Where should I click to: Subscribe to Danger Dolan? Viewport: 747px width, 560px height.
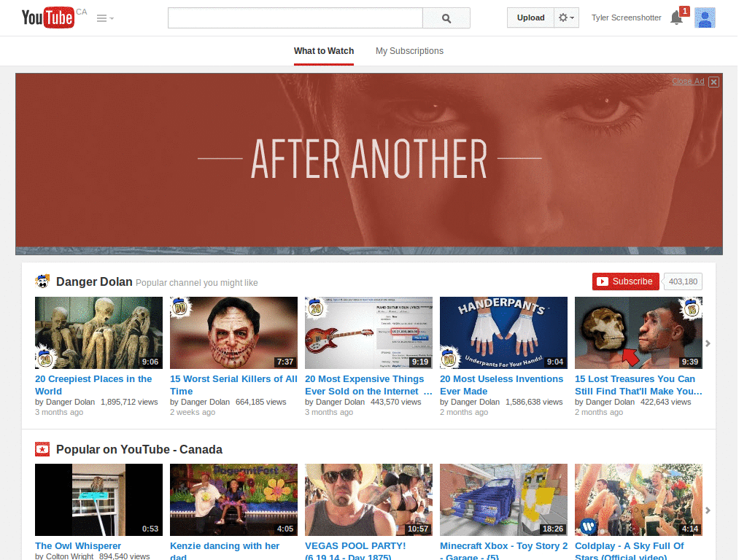pos(625,281)
